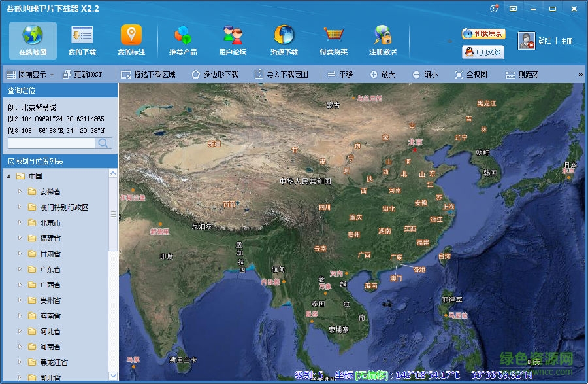Viewport: 588px width, 384px height.
Task: Expand the 安徽省 folder
Action: click(x=20, y=192)
